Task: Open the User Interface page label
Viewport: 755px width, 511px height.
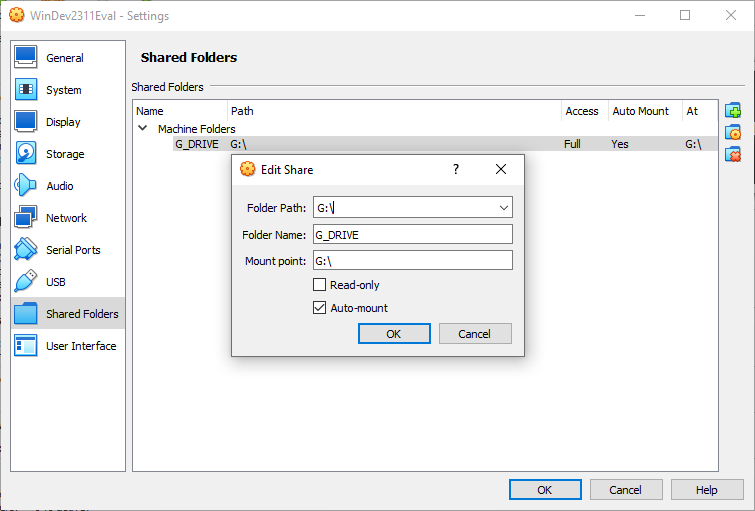Action: [81, 346]
